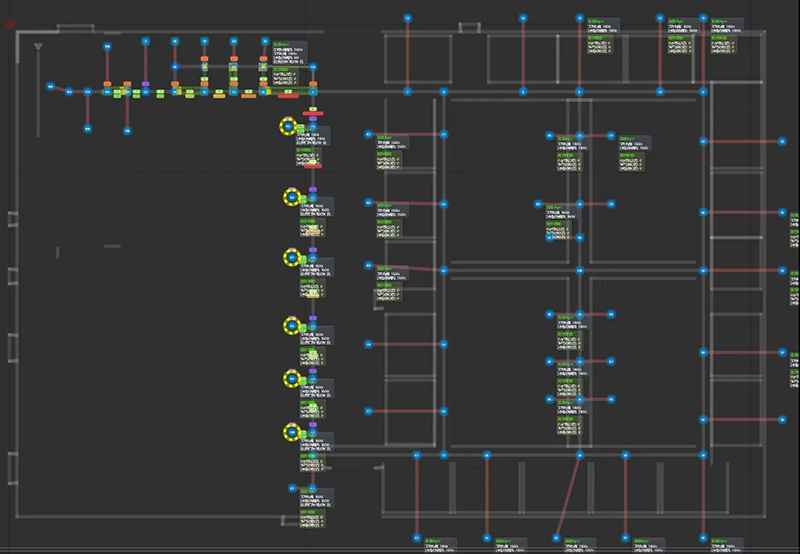Open the info panel beside the top-center branch node
Image resolution: width=800 pixels, height=554 pixels.
[x=289, y=53]
